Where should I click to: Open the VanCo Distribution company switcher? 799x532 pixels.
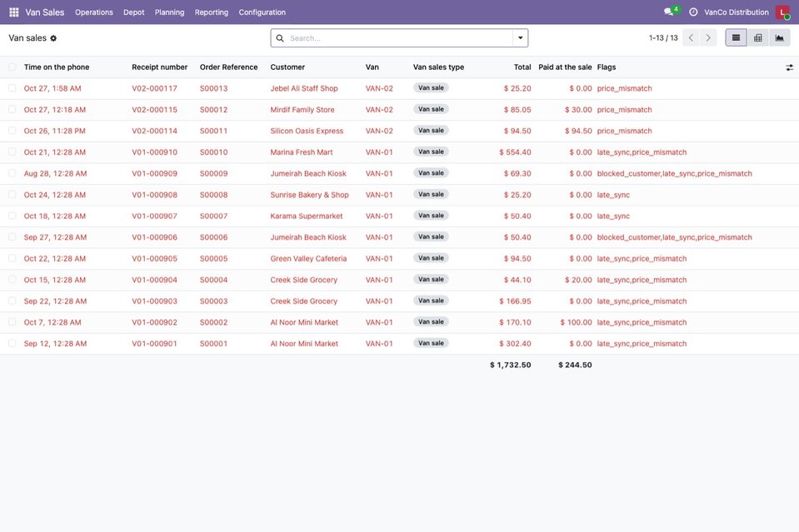[737, 12]
